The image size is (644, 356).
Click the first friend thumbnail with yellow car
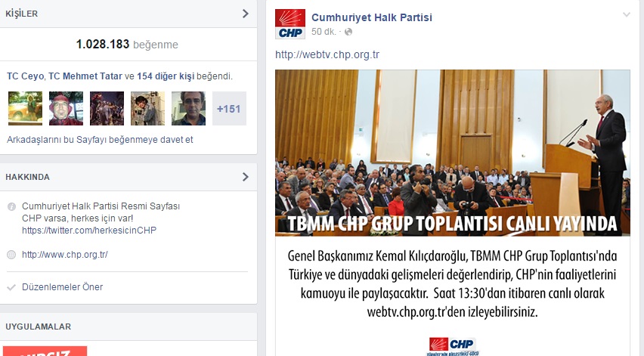point(25,108)
